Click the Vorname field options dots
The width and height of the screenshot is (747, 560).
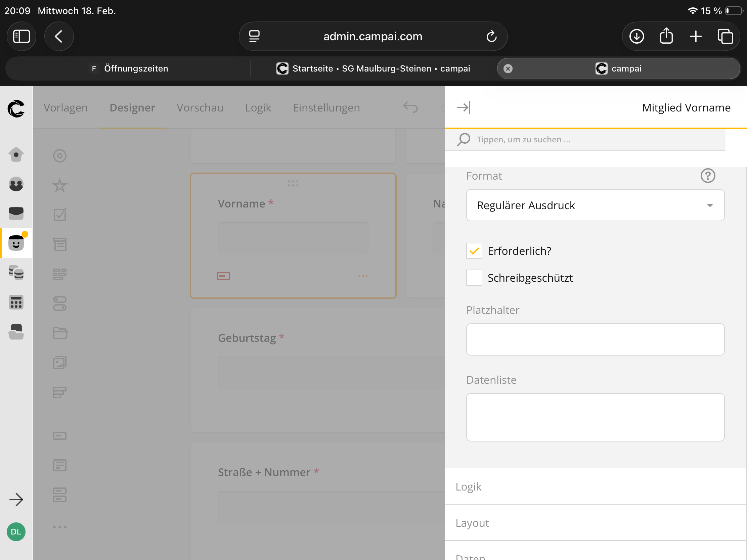(363, 276)
